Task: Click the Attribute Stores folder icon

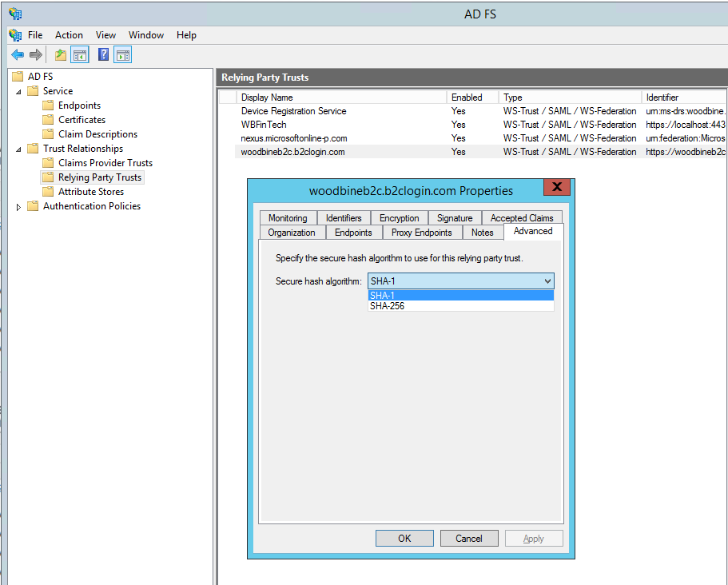Action: [x=48, y=191]
